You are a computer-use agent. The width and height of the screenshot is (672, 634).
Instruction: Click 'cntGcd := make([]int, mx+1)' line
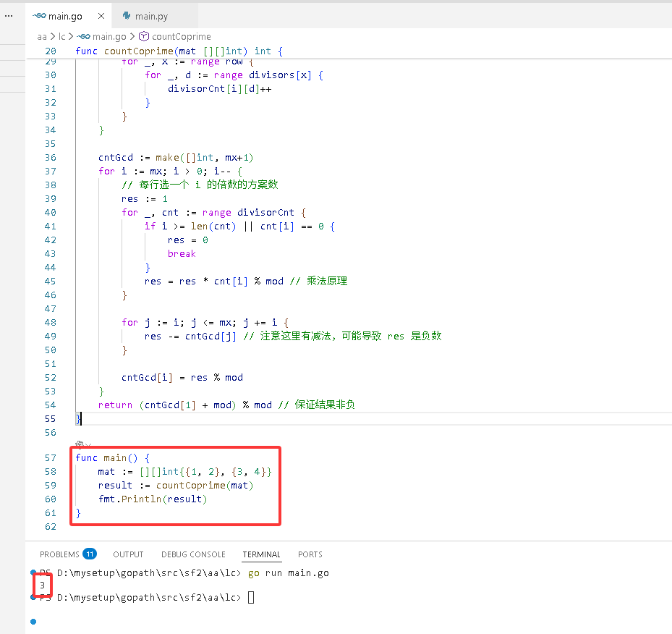[x=176, y=157]
